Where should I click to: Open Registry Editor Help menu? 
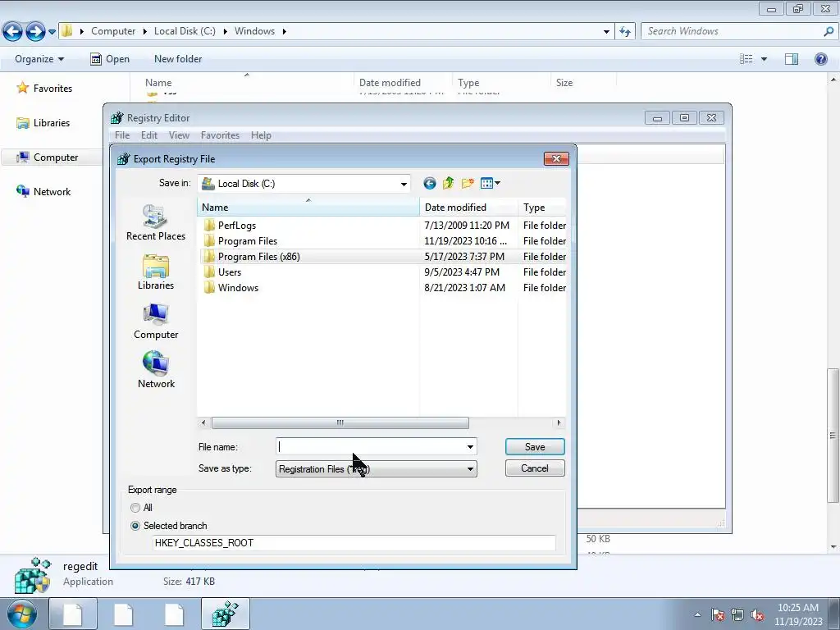click(261, 135)
